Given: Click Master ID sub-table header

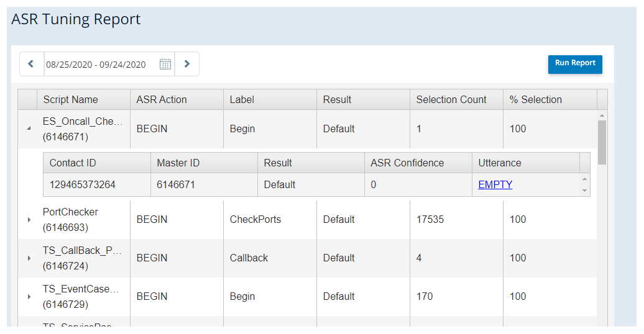Looking at the screenshot, I should 204,163.
